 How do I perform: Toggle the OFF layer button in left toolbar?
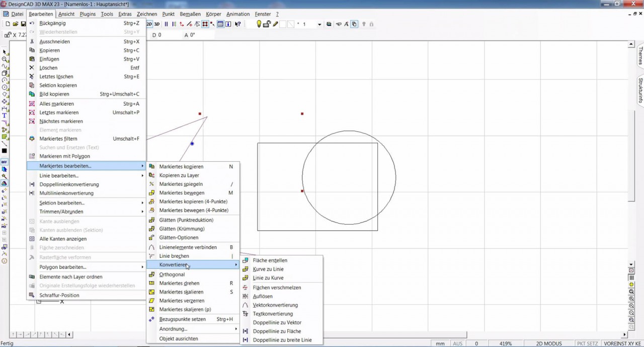pyautogui.click(x=4, y=162)
